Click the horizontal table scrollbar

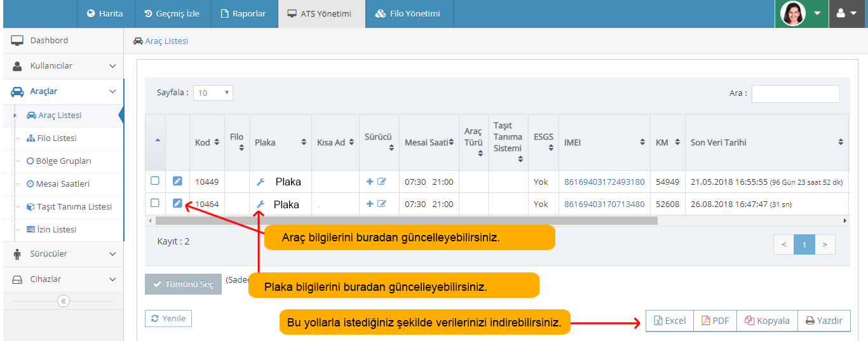pos(407,220)
